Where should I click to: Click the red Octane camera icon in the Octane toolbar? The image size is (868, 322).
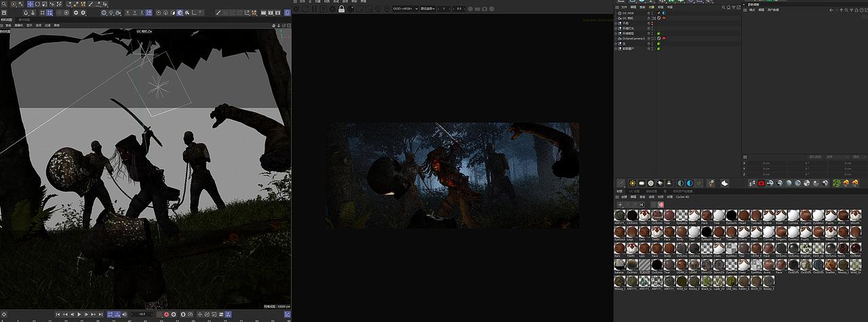tap(761, 183)
